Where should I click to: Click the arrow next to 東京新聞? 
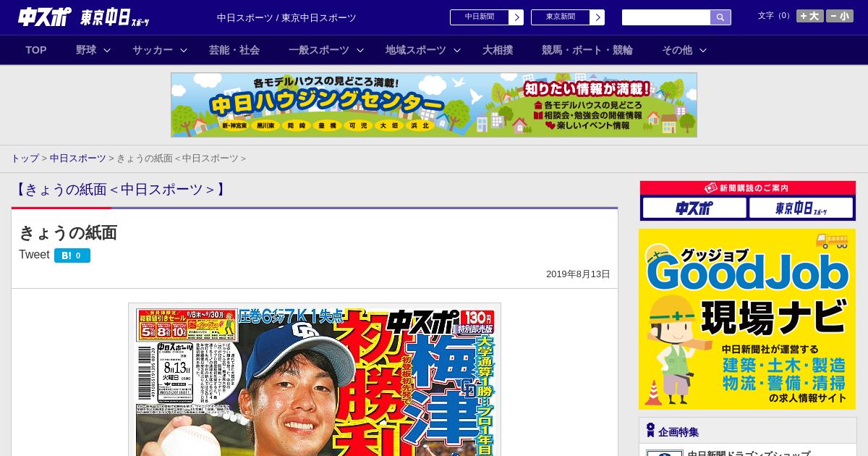point(597,17)
